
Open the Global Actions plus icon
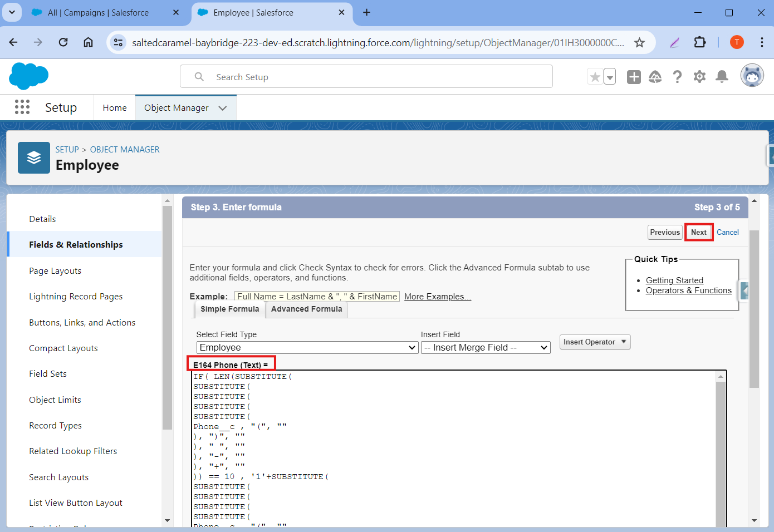click(x=634, y=77)
